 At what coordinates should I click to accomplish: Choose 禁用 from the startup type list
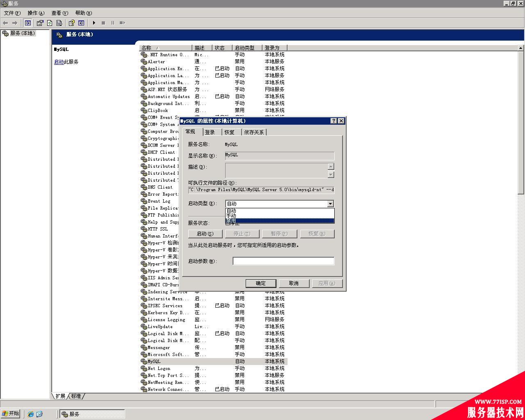coord(280,221)
